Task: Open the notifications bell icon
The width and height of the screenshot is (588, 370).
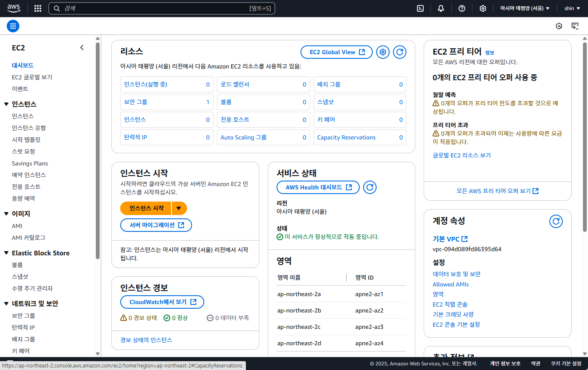Action: (x=441, y=8)
